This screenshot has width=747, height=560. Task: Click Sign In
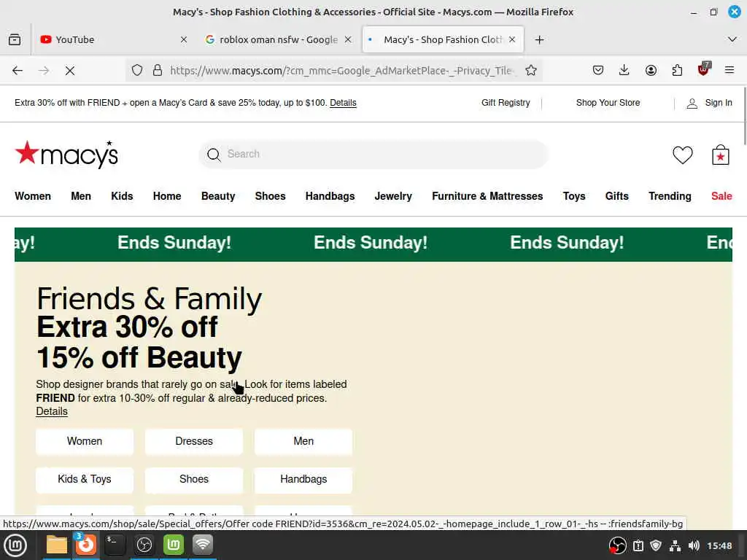point(709,103)
